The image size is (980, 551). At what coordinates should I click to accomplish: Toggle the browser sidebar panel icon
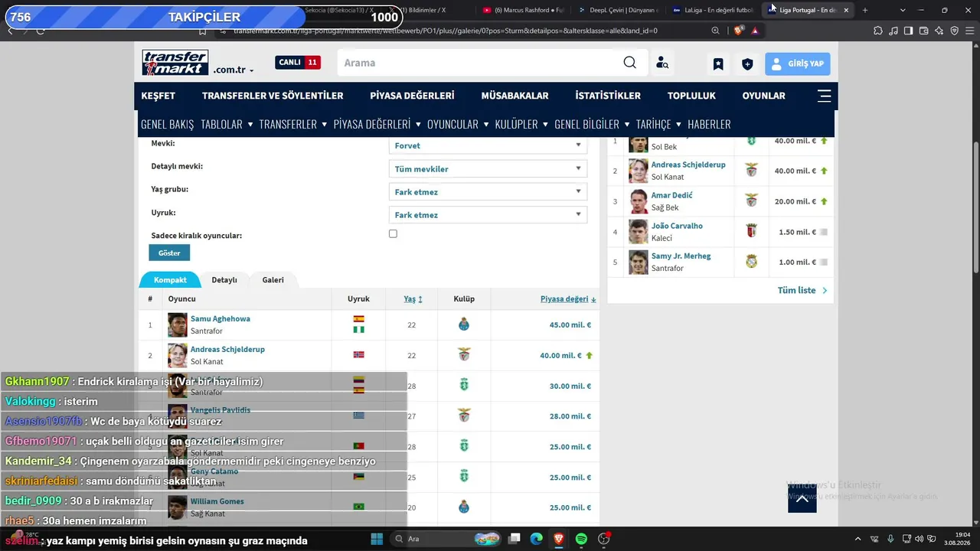point(908,31)
